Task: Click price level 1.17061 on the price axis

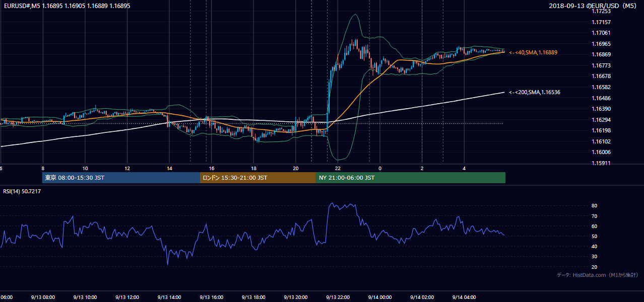Action: (601, 33)
